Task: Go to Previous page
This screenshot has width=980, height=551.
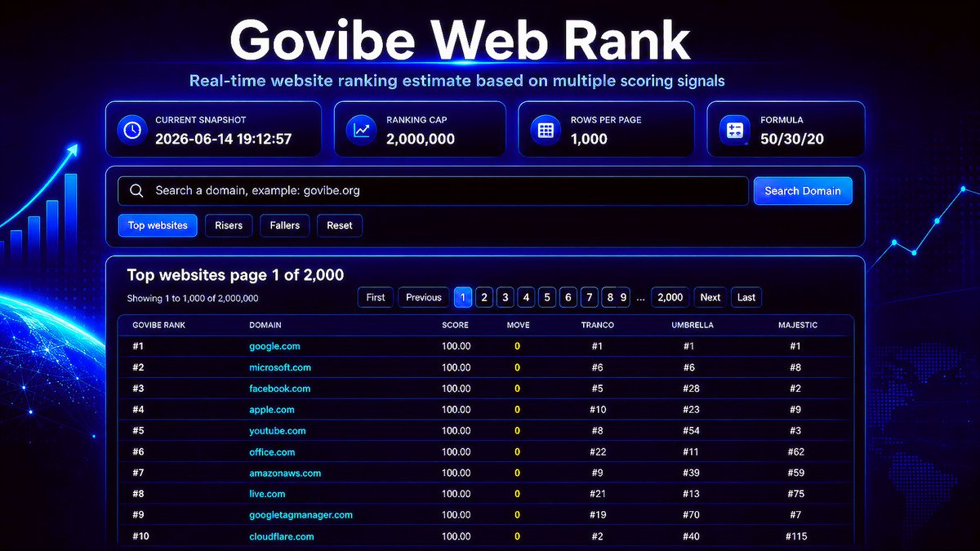Action: pos(424,297)
